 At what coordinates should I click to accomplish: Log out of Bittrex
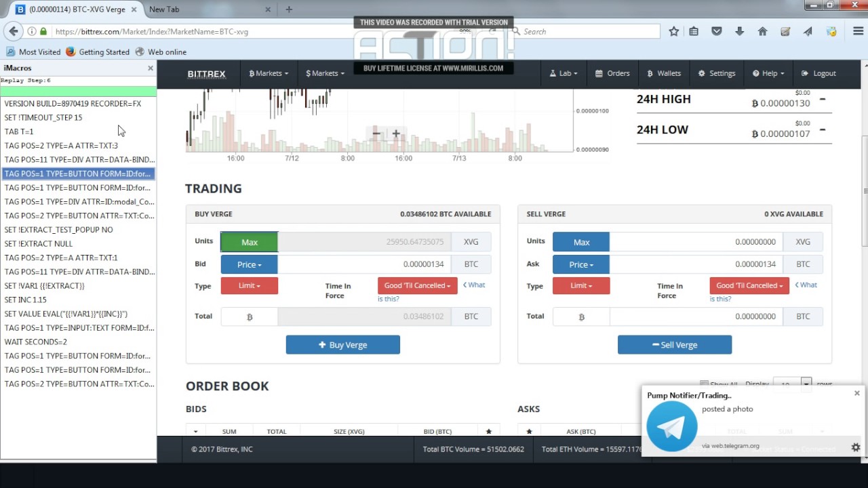(x=818, y=73)
